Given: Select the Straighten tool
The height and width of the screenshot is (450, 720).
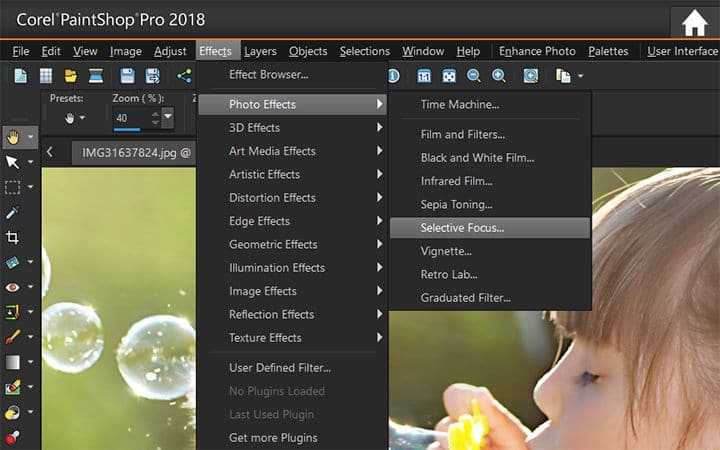Looking at the screenshot, I should coord(12,262).
